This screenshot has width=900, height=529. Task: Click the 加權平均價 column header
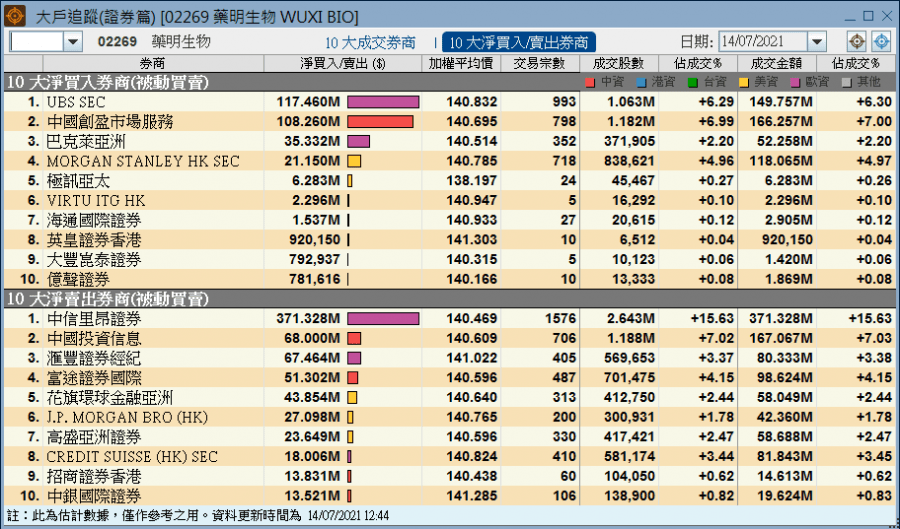coord(460,63)
